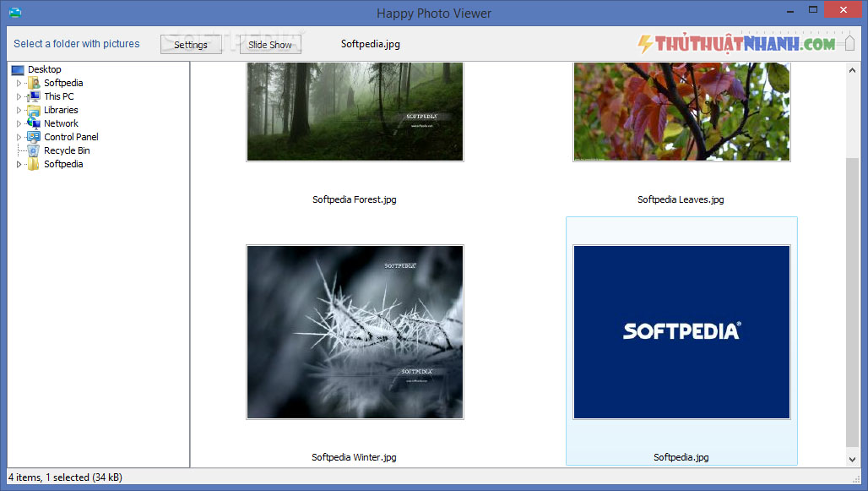
Task: Select the Recycle Bin icon
Action: (34, 150)
